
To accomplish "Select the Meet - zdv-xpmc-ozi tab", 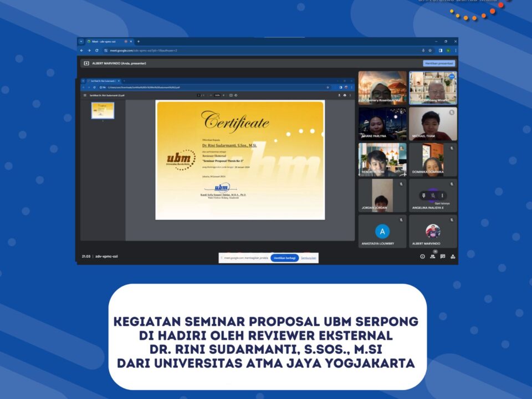I will click(x=110, y=42).
